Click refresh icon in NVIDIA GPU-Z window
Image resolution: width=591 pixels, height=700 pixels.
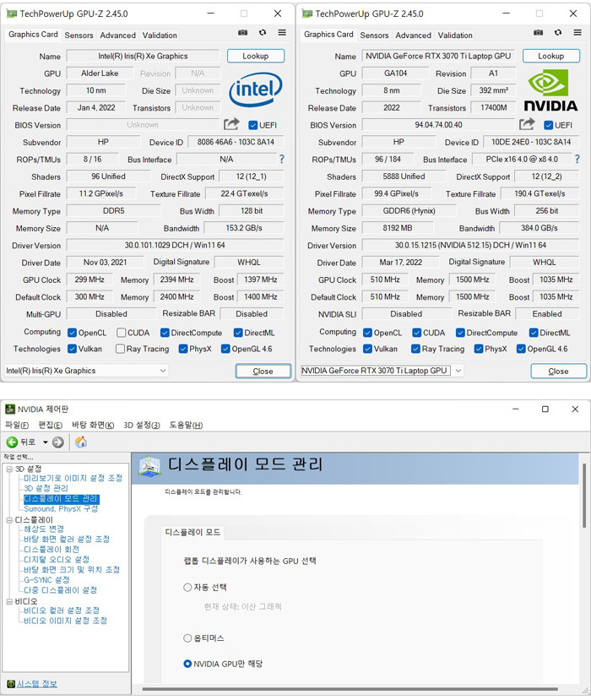pos(558,33)
